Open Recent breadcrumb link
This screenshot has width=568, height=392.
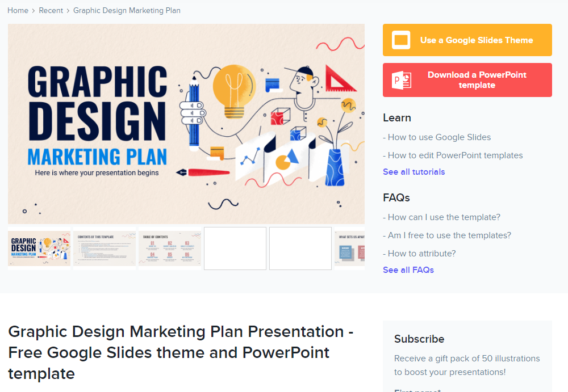point(51,11)
